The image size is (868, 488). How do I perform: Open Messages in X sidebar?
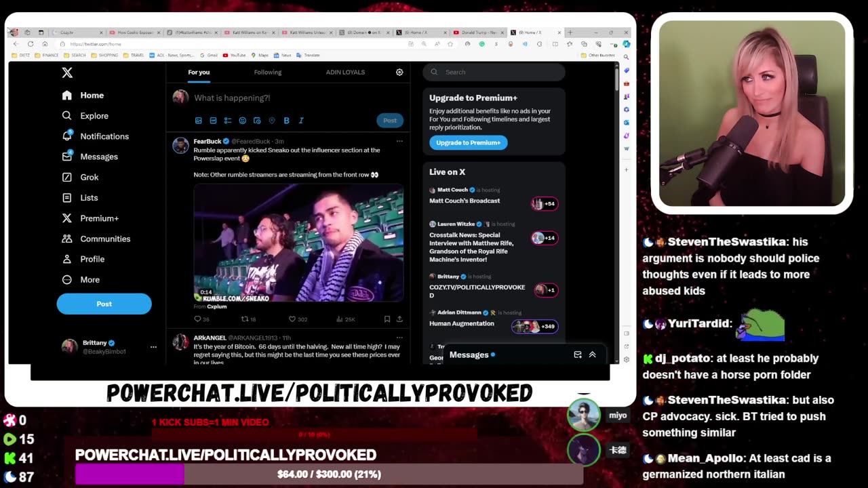coord(90,157)
